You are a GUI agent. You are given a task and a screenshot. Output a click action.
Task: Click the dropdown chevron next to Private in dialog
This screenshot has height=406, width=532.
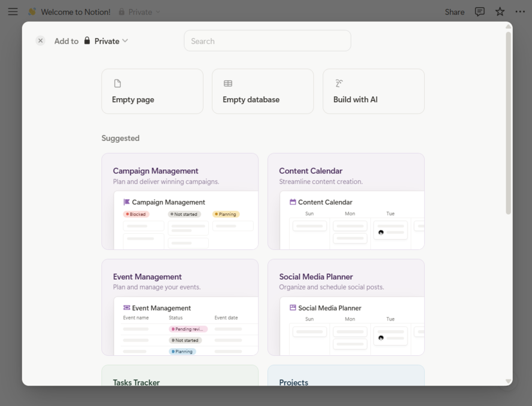pyautogui.click(x=125, y=41)
